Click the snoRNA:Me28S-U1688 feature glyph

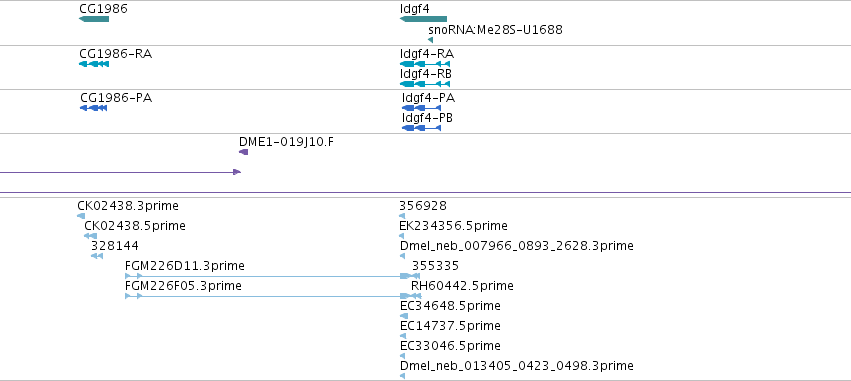pyautogui.click(x=430, y=40)
